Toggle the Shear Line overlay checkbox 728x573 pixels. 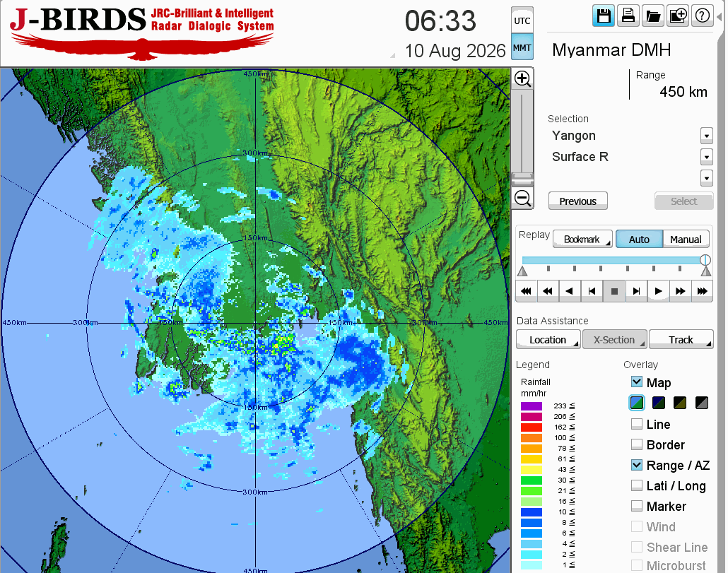pyautogui.click(x=637, y=547)
